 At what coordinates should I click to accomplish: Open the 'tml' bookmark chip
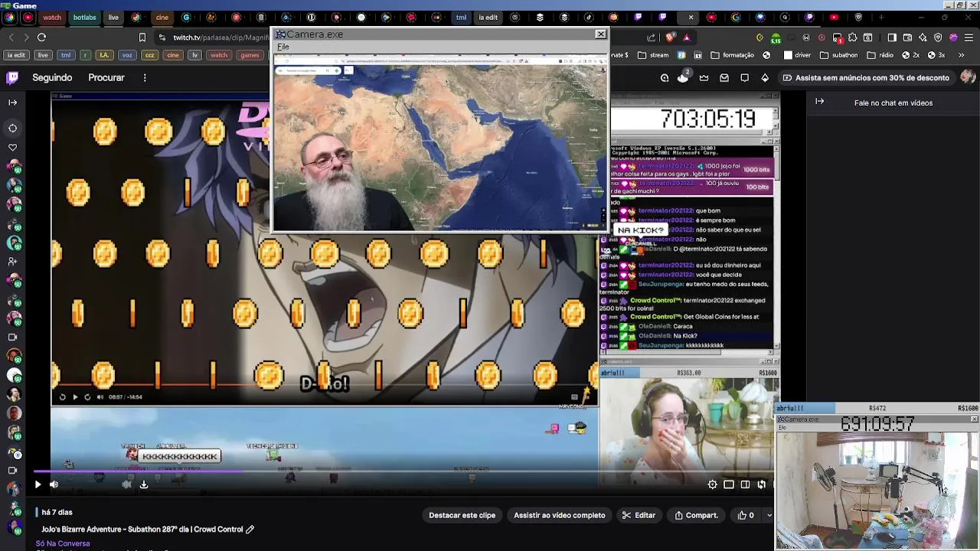pyautogui.click(x=66, y=55)
